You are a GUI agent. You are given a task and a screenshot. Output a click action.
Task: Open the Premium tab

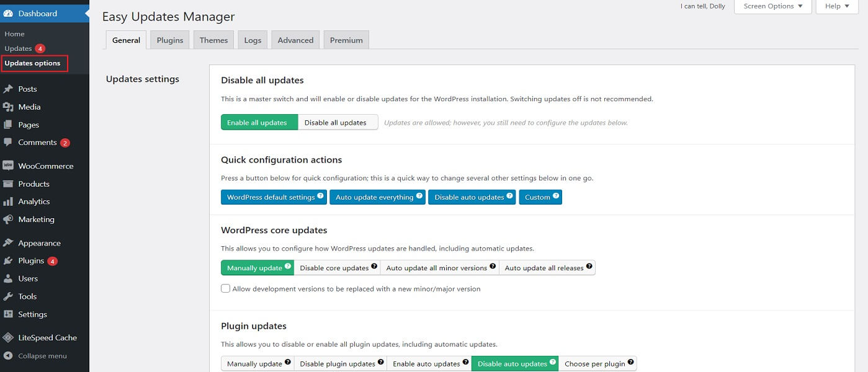click(x=346, y=40)
